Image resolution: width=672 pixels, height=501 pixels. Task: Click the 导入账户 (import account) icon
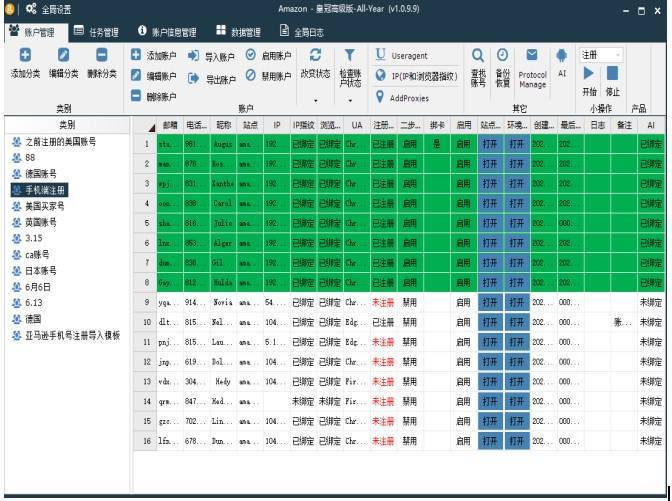click(x=194, y=56)
